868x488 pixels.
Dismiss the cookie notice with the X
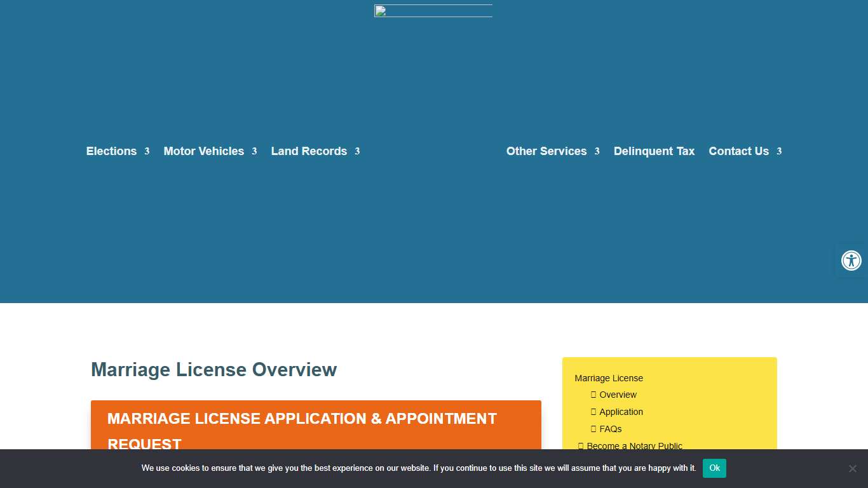pos(852,468)
